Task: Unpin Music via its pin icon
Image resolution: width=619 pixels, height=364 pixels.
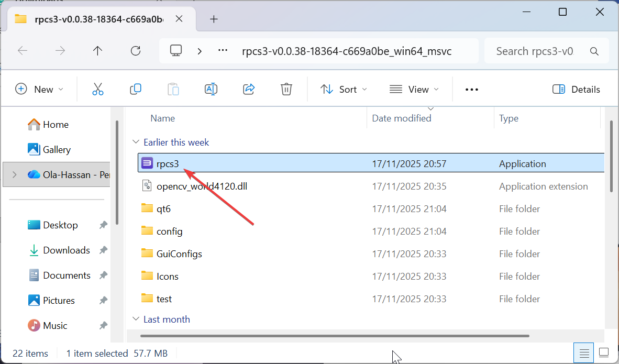Action: [103, 326]
